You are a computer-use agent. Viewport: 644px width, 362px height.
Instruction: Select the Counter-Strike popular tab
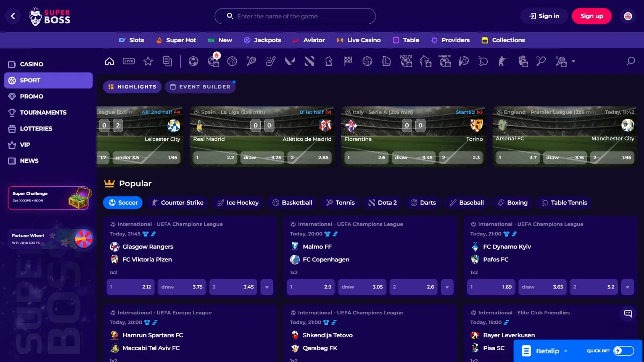point(178,203)
